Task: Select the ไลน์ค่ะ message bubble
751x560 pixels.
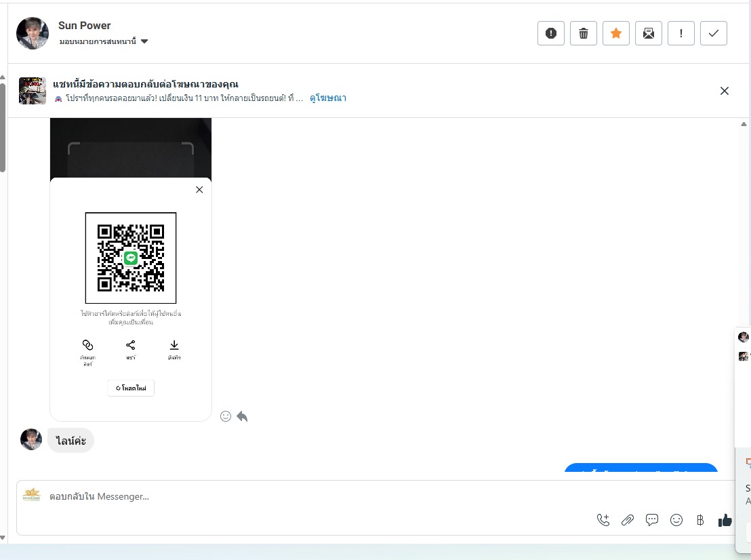Action: click(x=71, y=440)
